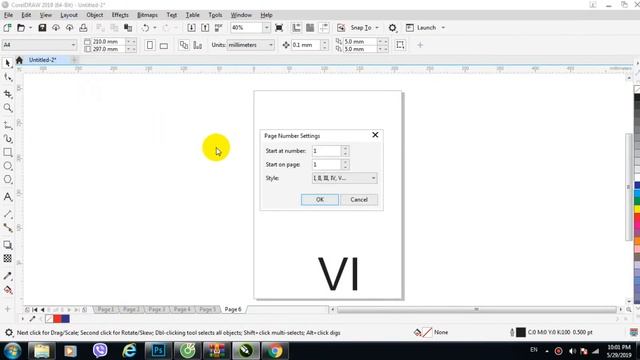640x360 pixels.
Task: Open Options gear in the standard toolbar
Action: click(x=392, y=28)
